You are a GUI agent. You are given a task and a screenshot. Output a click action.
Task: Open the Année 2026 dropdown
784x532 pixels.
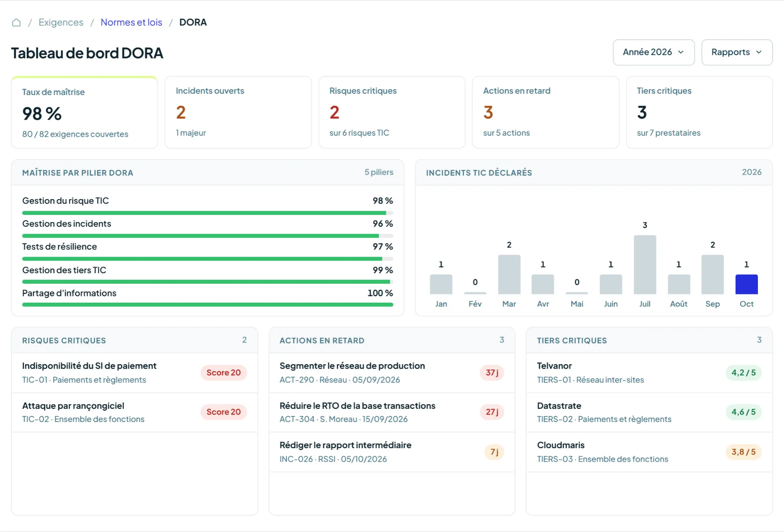click(653, 52)
